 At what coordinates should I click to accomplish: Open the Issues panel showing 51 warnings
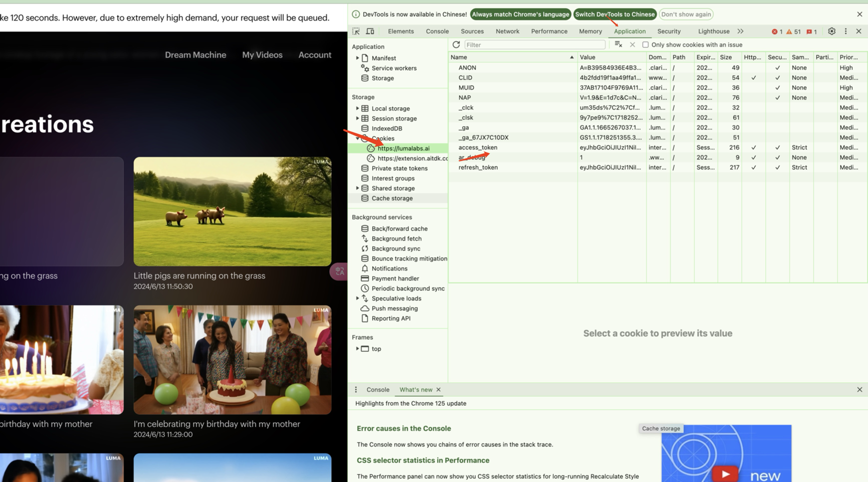793,31
